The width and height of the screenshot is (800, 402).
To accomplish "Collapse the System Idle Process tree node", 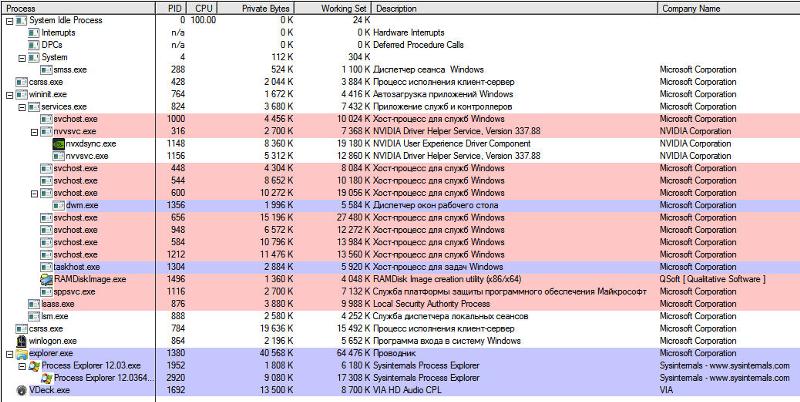I will click(x=9, y=20).
